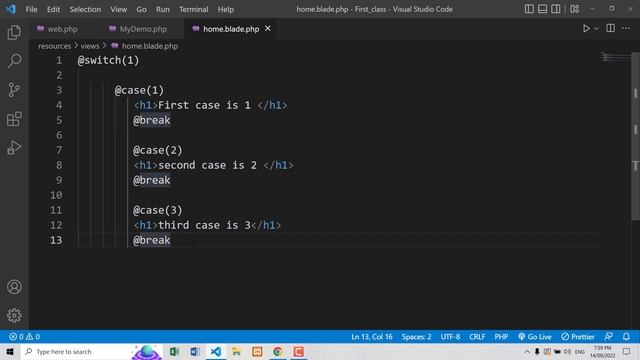This screenshot has width=640, height=360.
Task: Open VS Code from the taskbar
Action: [x=216, y=351]
